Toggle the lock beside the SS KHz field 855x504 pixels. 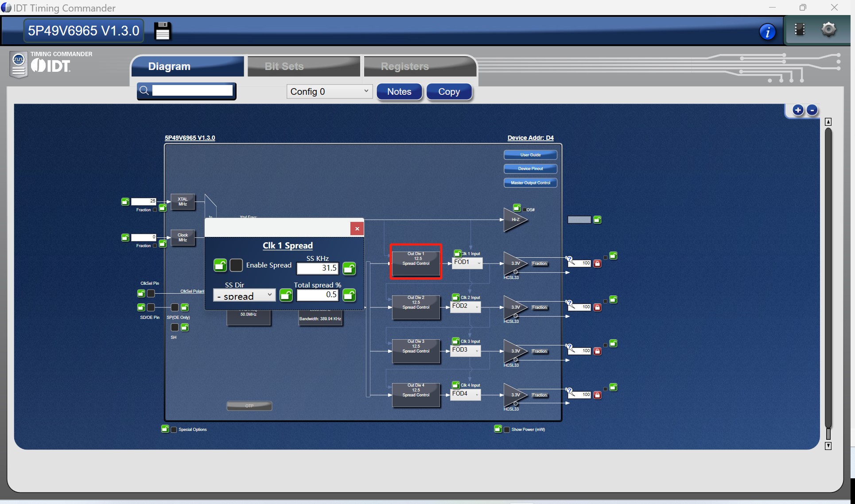[349, 268]
